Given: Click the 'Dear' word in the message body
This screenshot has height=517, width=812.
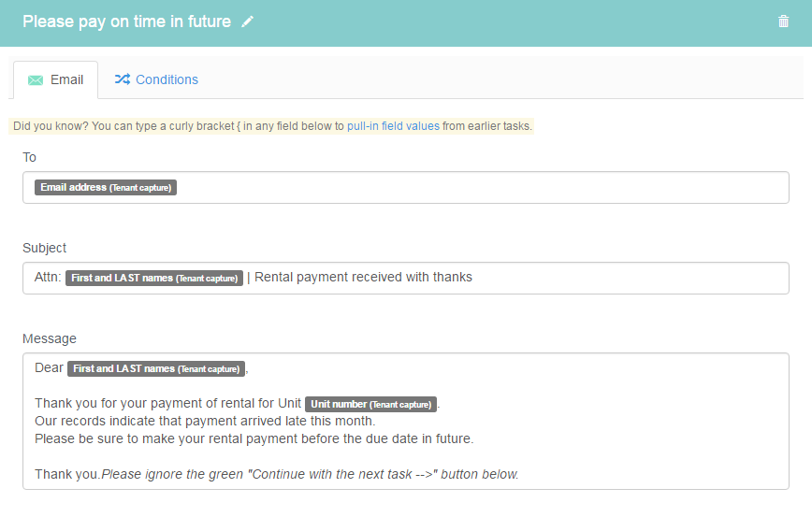Looking at the screenshot, I should [x=49, y=368].
